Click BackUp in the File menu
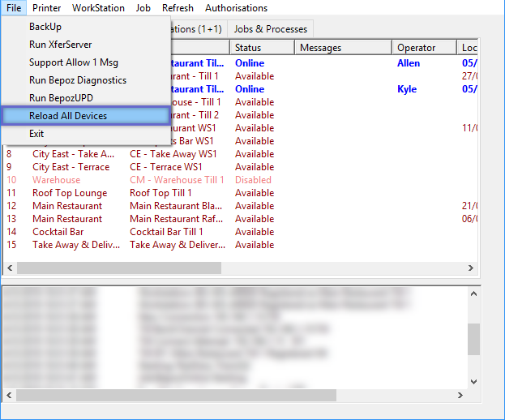The image size is (505, 420). (45, 27)
